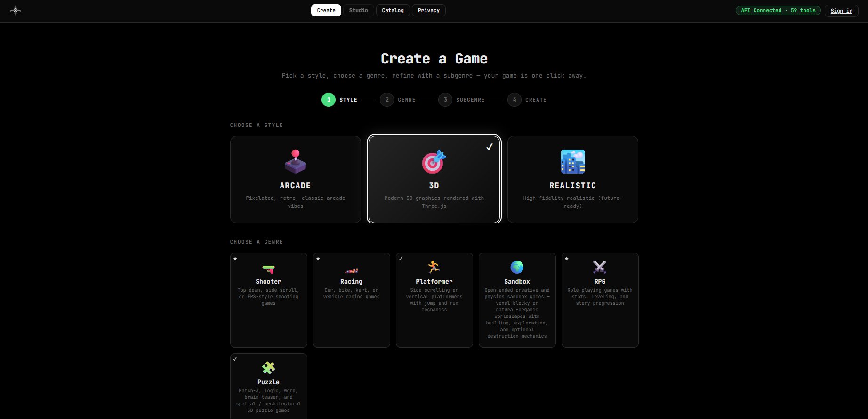
Task: Click the GENRE step label
Action: [x=407, y=100]
